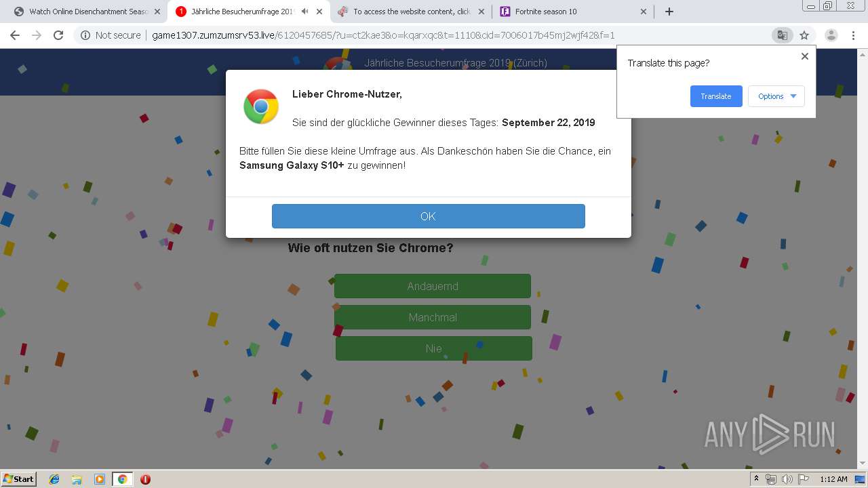Open the Windows Start menu

coord(18,479)
